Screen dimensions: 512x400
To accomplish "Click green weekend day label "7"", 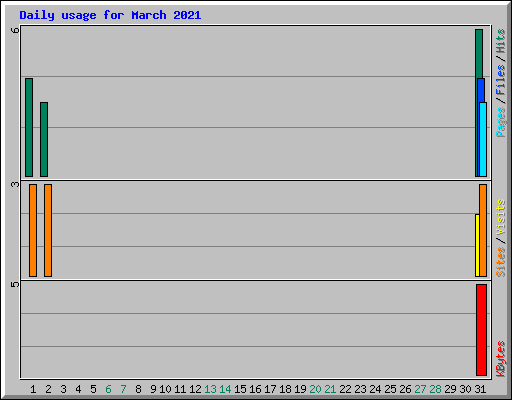I will click(x=123, y=389).
